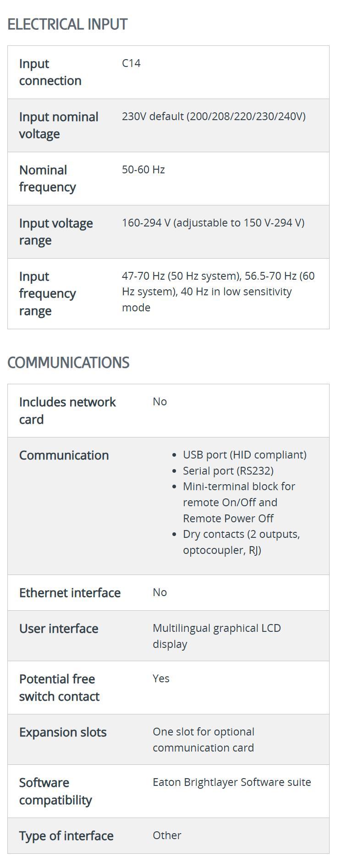Viewport: 347px width, 868px height.
Task: Click the 50-60 Hz value
Action: 143,170
